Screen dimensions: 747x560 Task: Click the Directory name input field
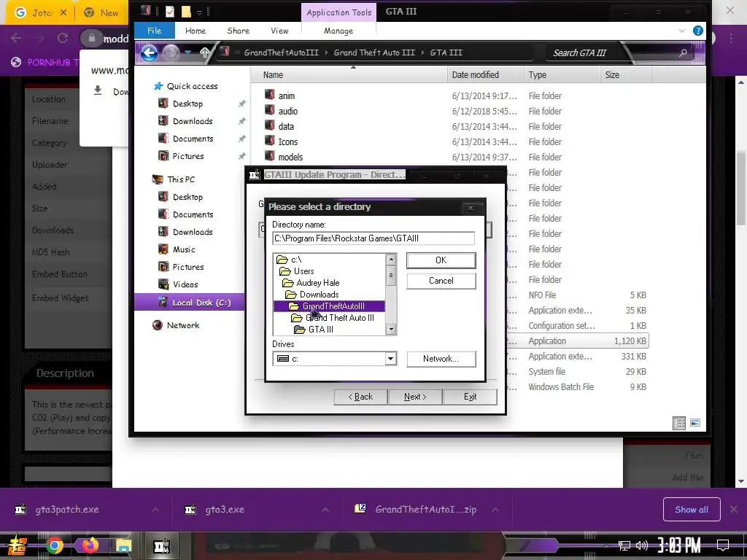point(373,238)
